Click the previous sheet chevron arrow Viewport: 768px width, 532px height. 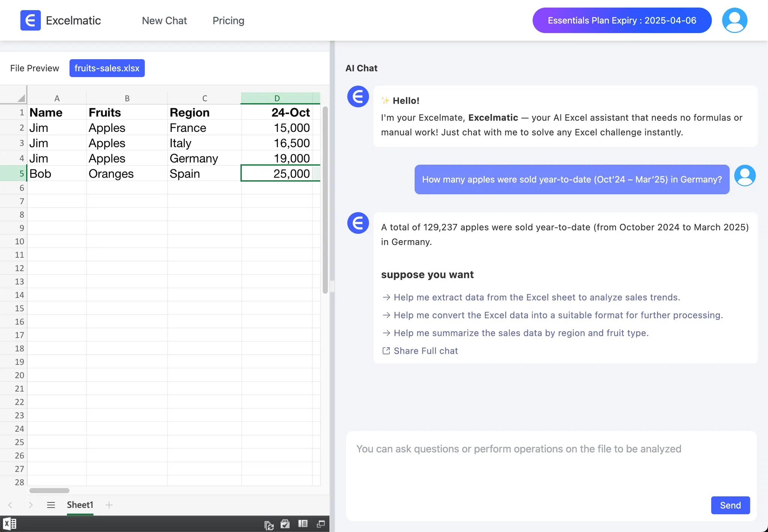click(9, 505)
